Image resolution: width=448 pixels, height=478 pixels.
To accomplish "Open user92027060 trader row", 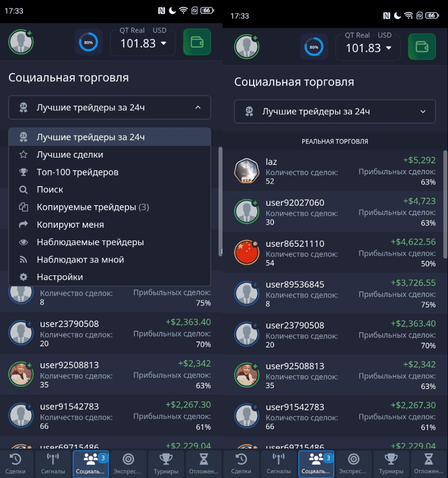I will click(335, 212).
